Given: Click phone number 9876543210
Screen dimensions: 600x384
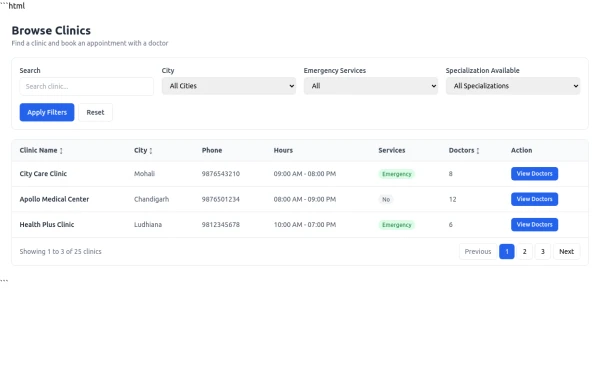Looking at the screenshot, I should pos(221,174).
